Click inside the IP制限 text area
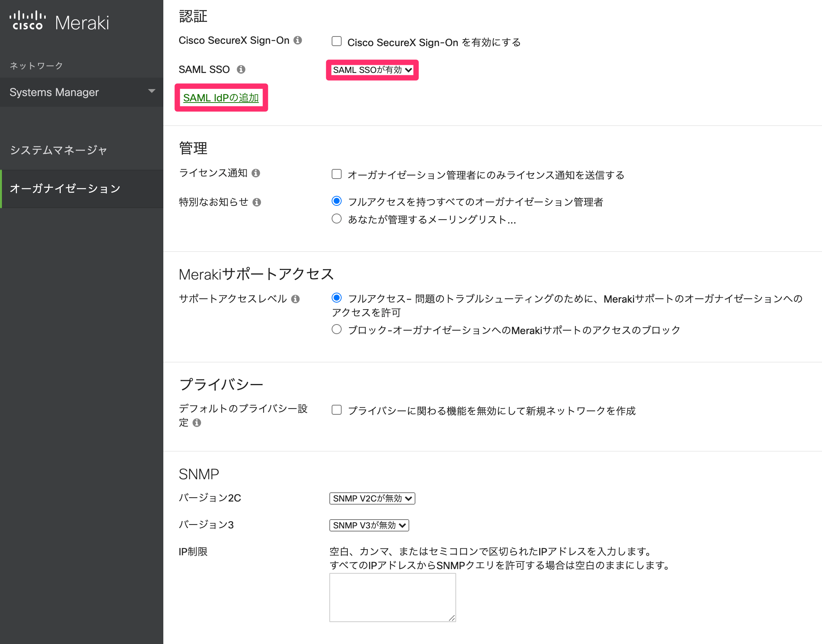The image size is (822, 644). [393, 598]
